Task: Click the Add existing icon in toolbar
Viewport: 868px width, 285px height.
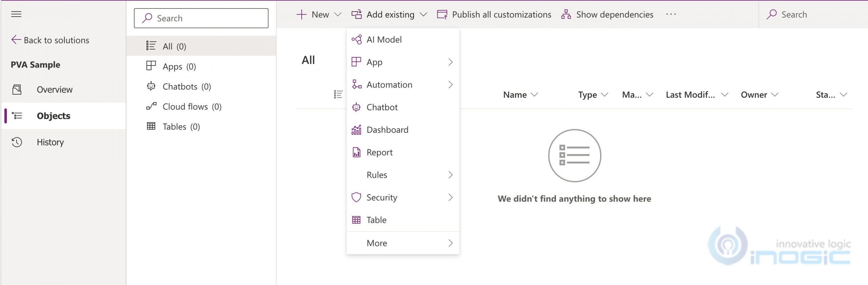Action: tap(356, 15)
